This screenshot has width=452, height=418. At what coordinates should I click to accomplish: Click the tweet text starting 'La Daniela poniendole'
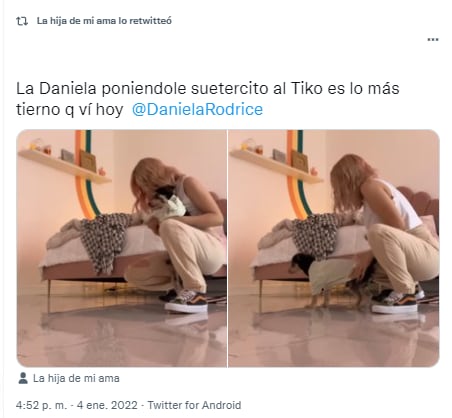point(207,99)
